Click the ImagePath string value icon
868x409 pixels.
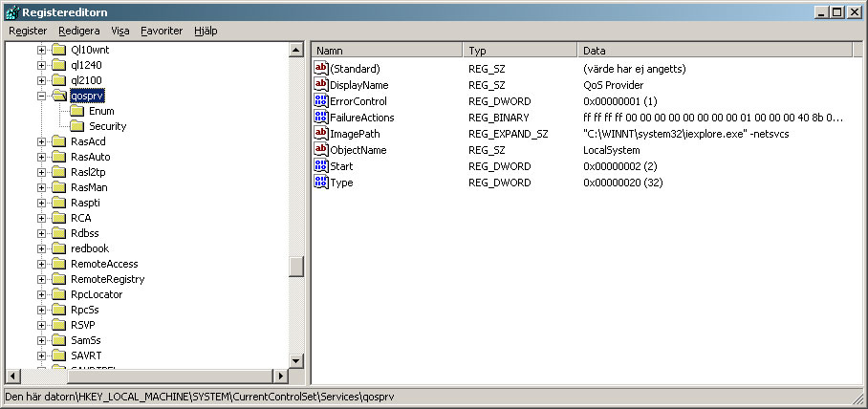(x=320, y=134)
